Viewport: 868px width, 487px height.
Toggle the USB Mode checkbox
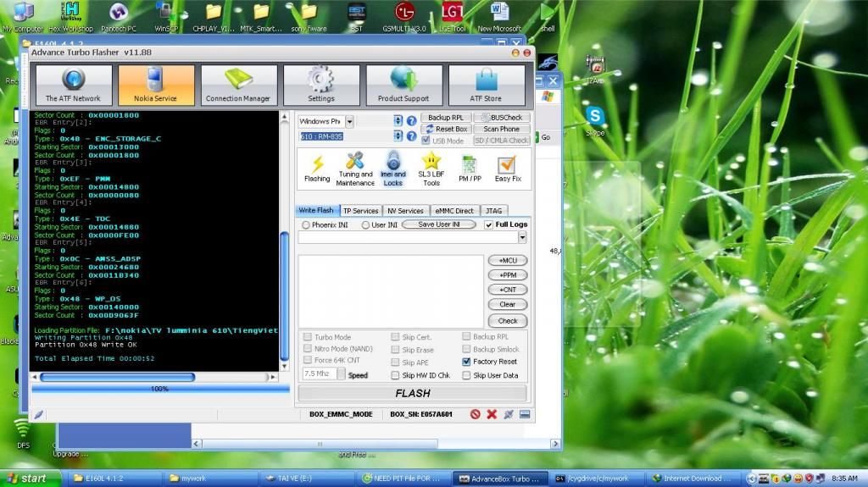pyautogui.click(x=426, y=141)
